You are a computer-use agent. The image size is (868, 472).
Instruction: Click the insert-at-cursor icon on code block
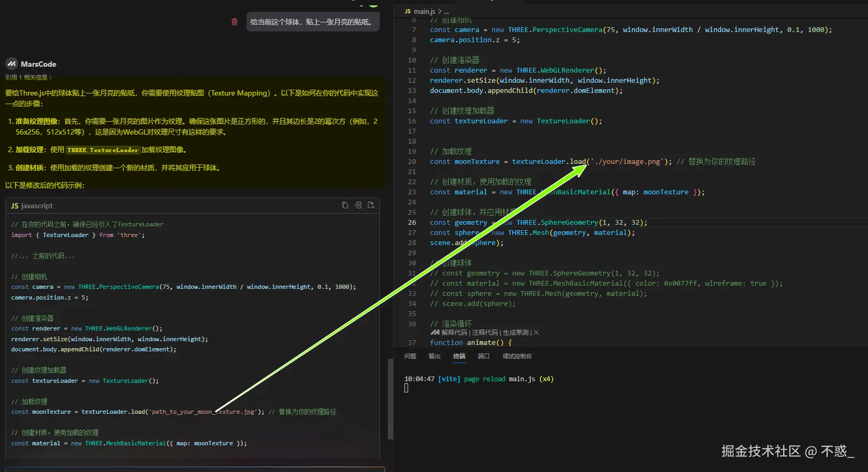coord(358,205)
